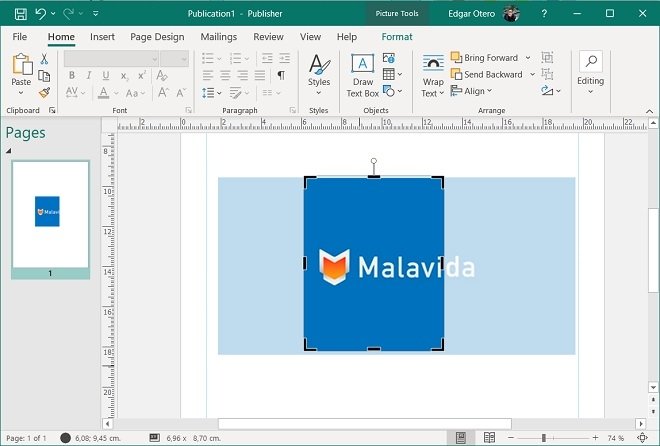The height and width of the screenshot is (446, 660).
Task: Switch to the Insert tab
Action: [x=102, y=37]
